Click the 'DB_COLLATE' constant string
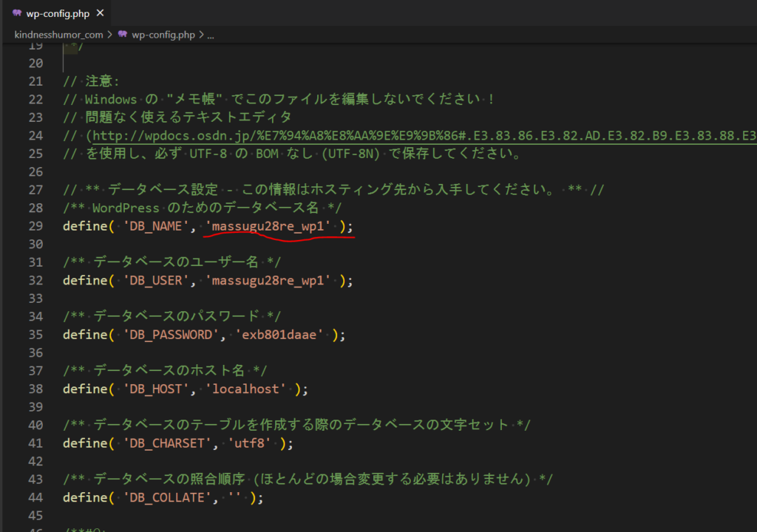This screenshot has width=757, height=532. tap(167, 498)
